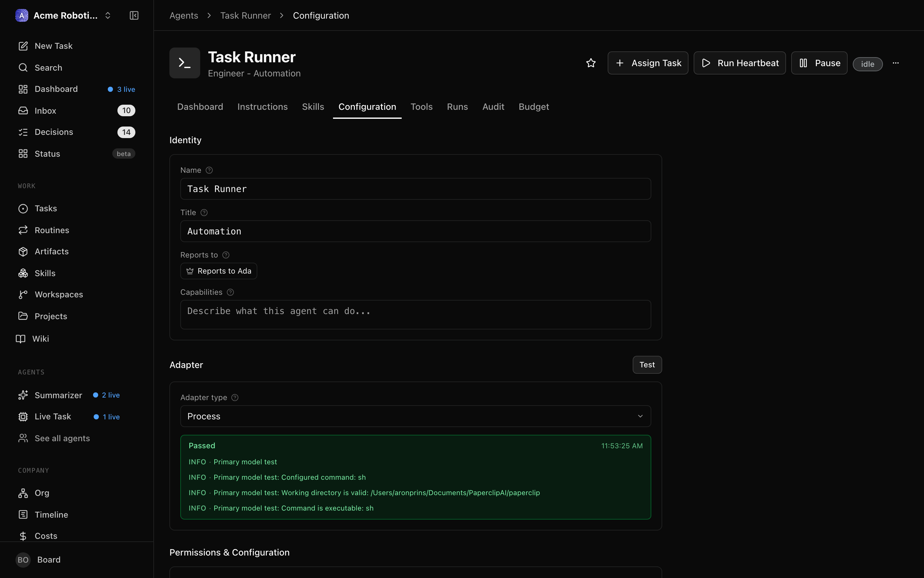The image size is (924, 578).
Task: Switch to the Audit tab
Action: coord(493,107)
